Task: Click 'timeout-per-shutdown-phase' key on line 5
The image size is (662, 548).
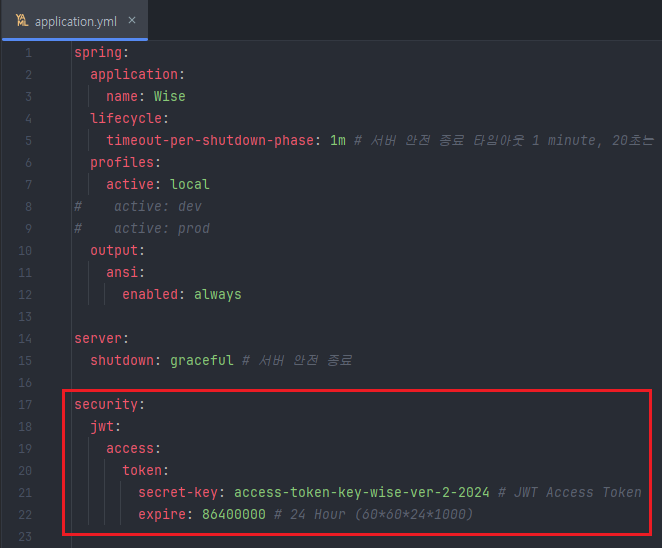Action: [x=210, y=140]
